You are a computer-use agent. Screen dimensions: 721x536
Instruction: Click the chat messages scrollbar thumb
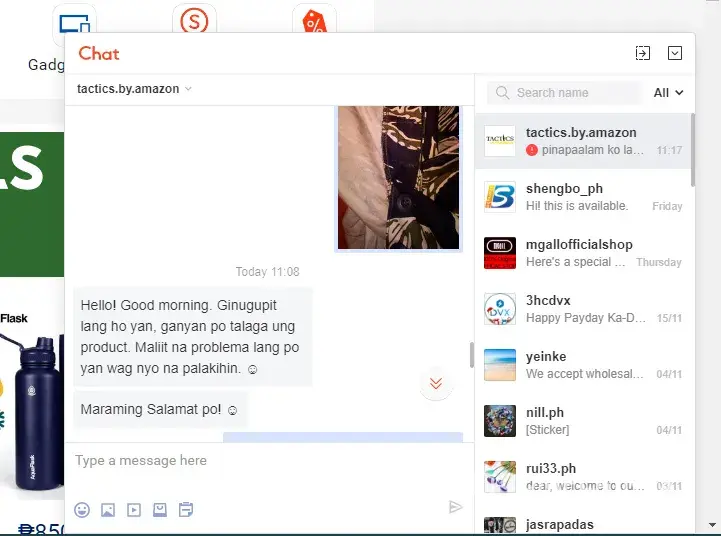tap(472, 355)
